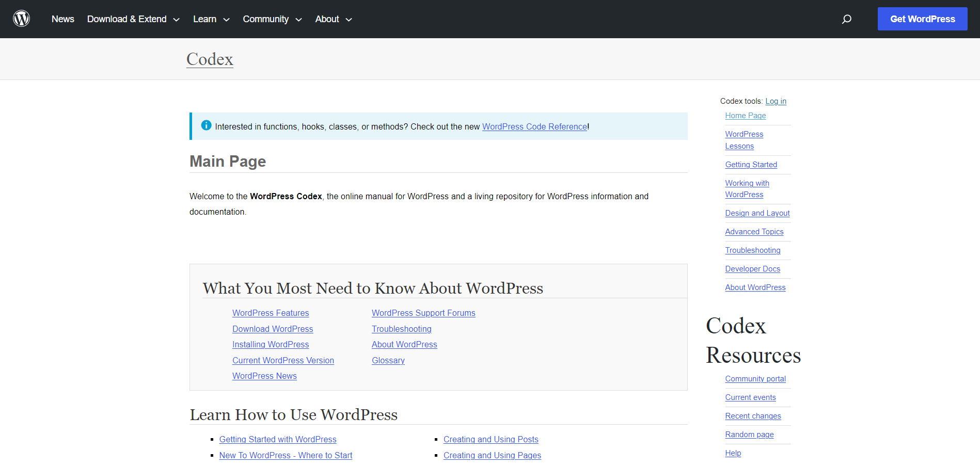980x466 pixels.
Task: Open Creating and Using Posts link
Action: [491, 439]
